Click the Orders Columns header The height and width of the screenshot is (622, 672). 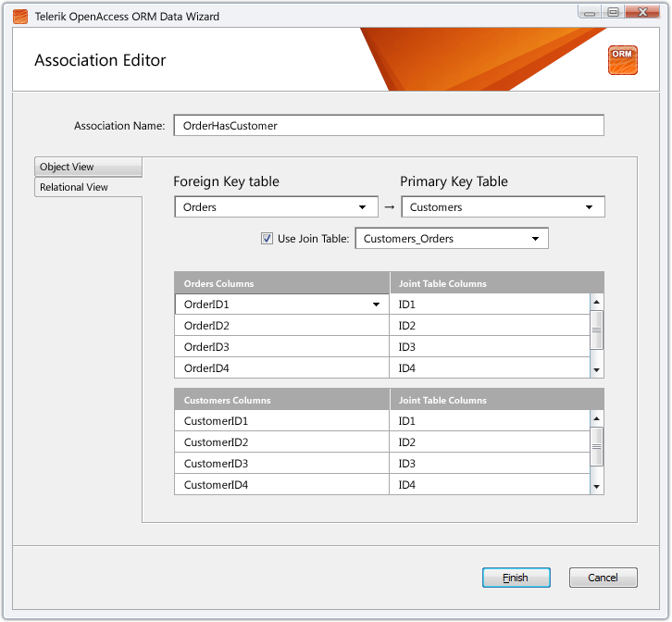[281, 283]
